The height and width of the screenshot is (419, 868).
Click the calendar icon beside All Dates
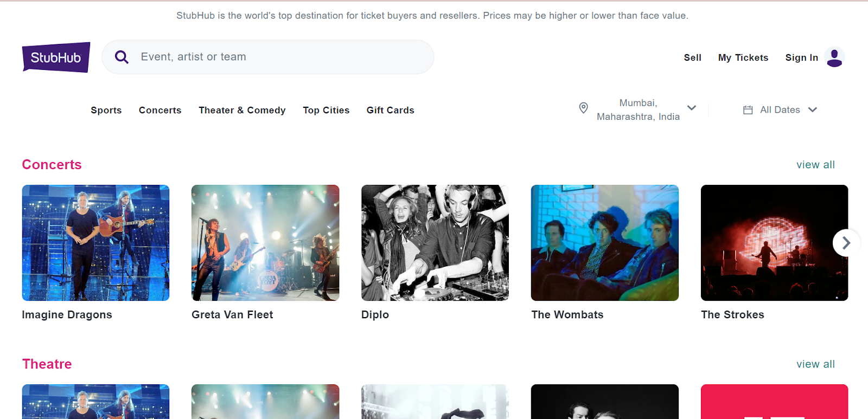pyautogui.click(x=748, y=110)
